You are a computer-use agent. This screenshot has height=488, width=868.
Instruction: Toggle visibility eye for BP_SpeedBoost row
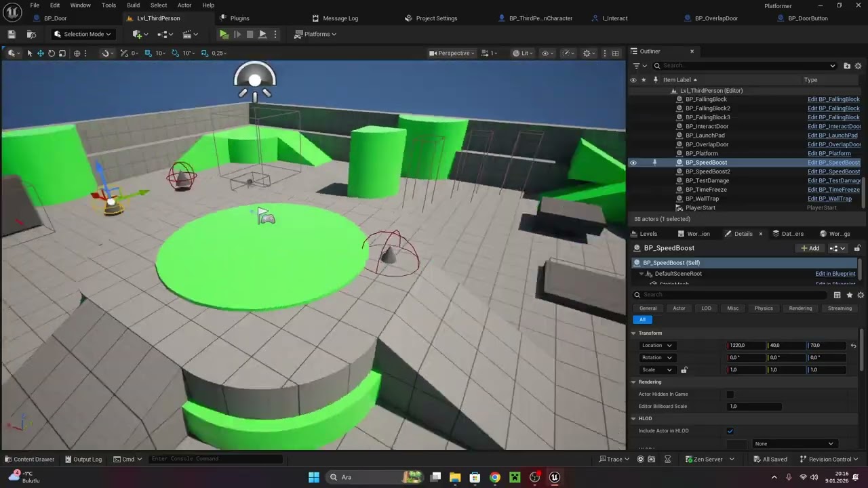(633, 163)
